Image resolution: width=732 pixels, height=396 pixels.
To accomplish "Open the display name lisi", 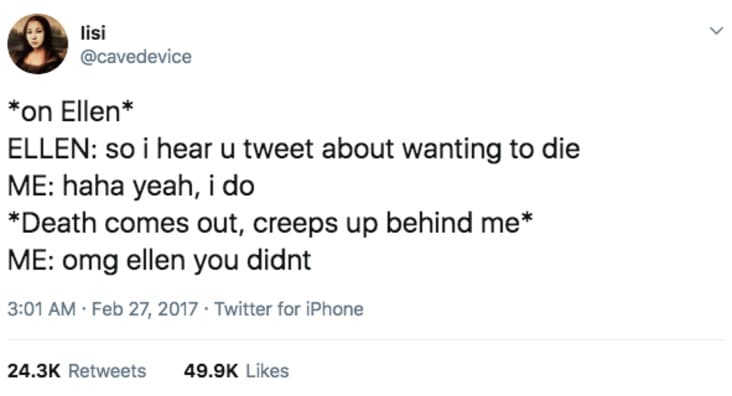I will coord(93,32).
